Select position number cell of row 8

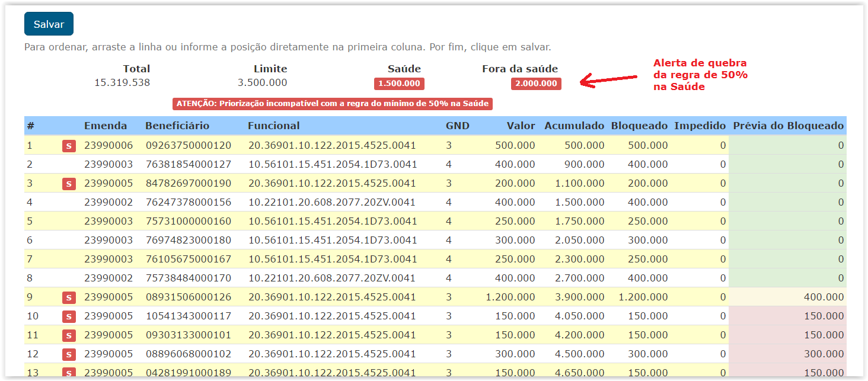(x=30, y=278)
